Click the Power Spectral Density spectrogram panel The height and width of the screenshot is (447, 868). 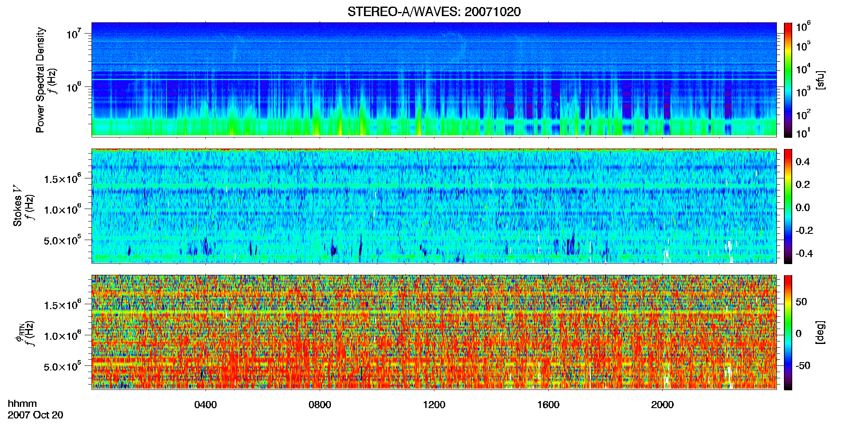[x=434, y=79]
